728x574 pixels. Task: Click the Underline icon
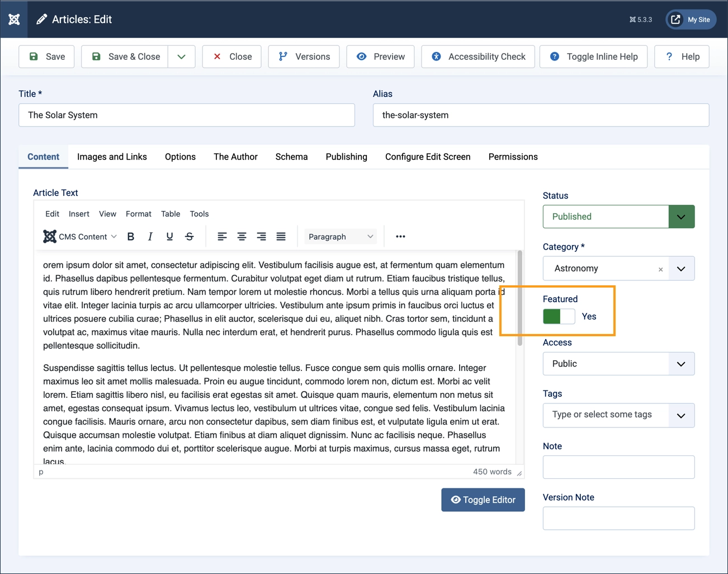[169, 237]
